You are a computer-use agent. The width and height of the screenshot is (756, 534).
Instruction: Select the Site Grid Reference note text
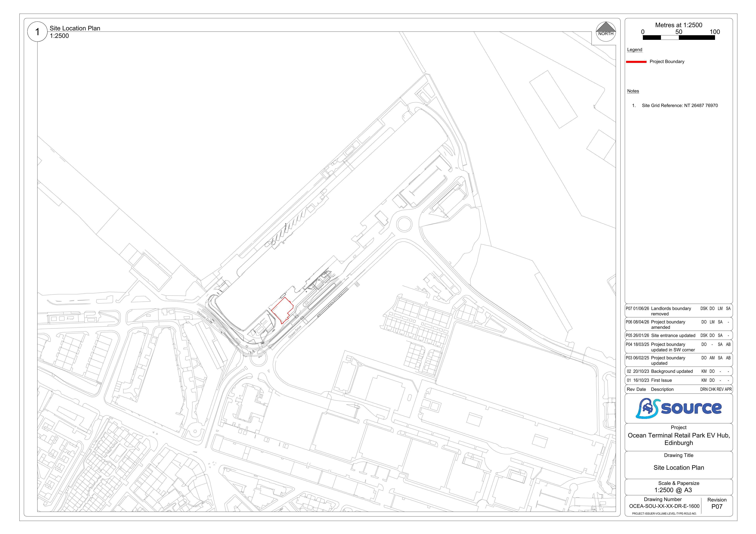click(680, 106)
